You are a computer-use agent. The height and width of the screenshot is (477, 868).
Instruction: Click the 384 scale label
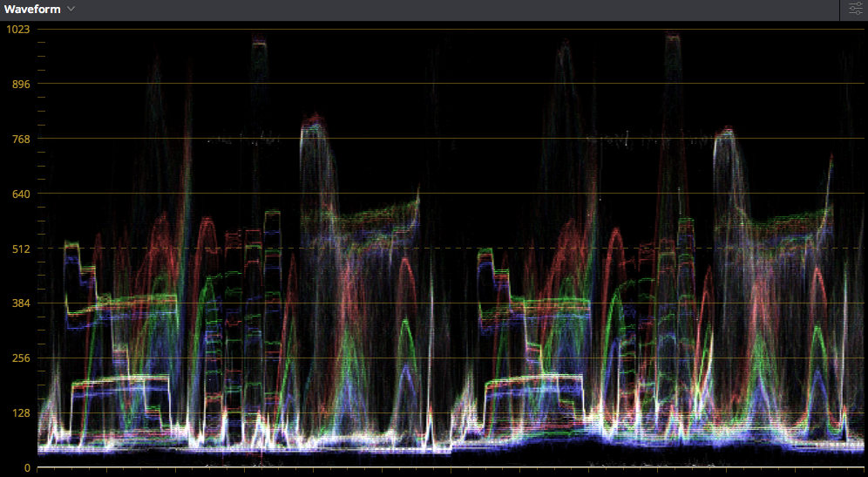point(21,303)
